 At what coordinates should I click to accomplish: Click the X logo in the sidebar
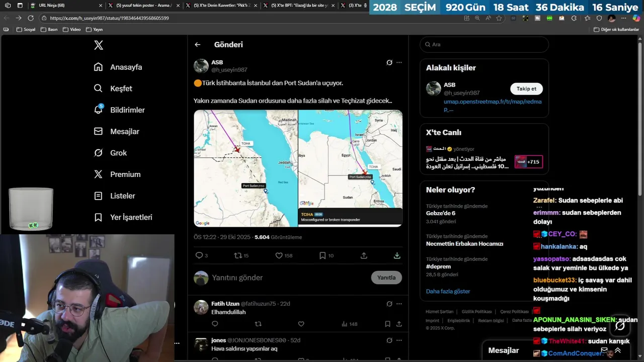click(99, 45)
